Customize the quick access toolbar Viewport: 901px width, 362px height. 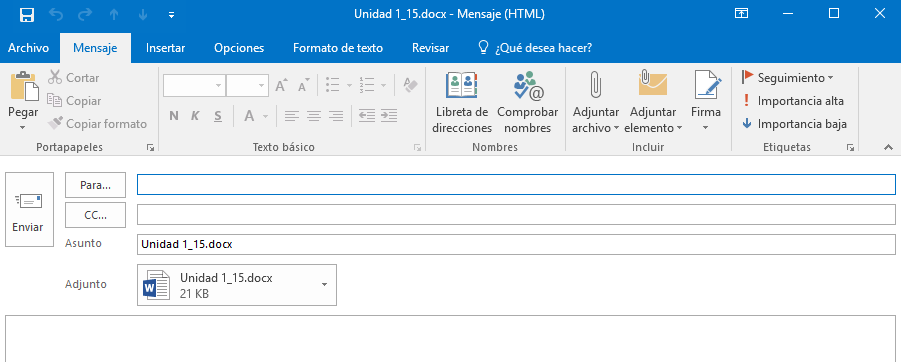171,16
